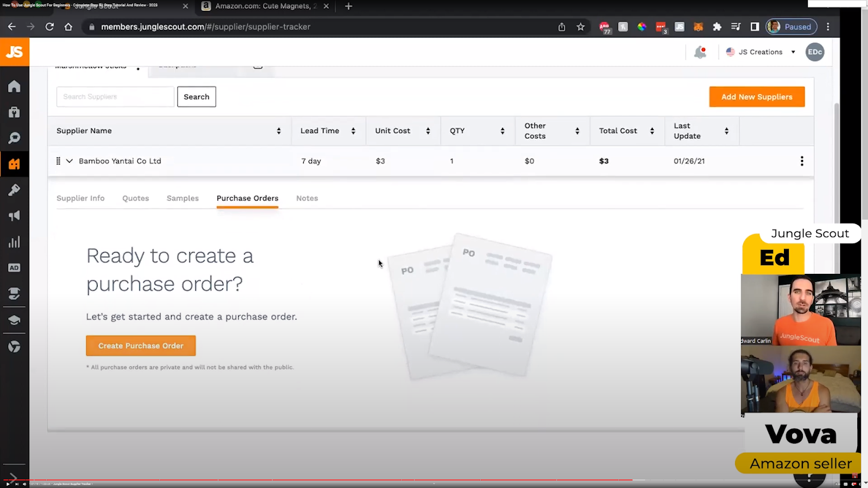Switch to the Supplier Info tab
This screenshot has width=868, height=488.
point(80,198)
